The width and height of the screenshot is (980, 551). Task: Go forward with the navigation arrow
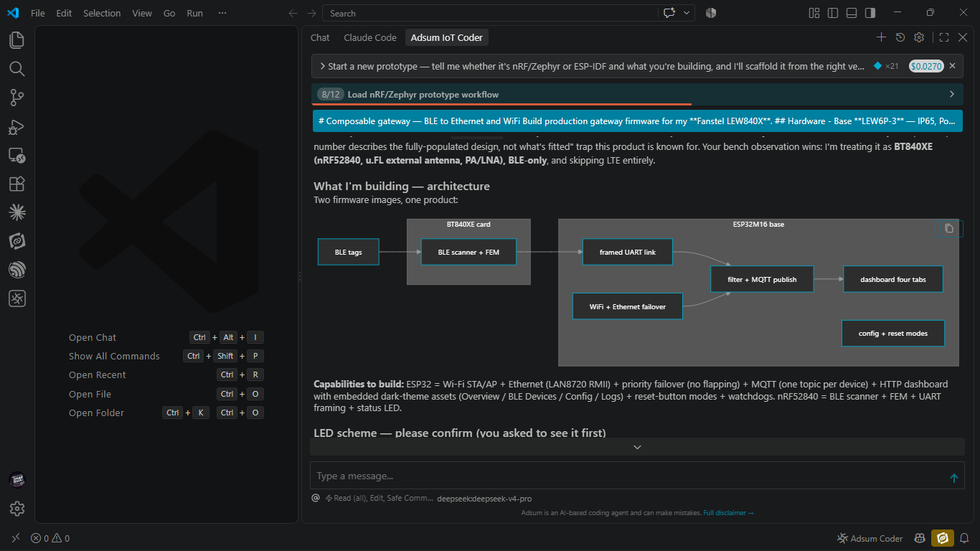pos(311,13)
